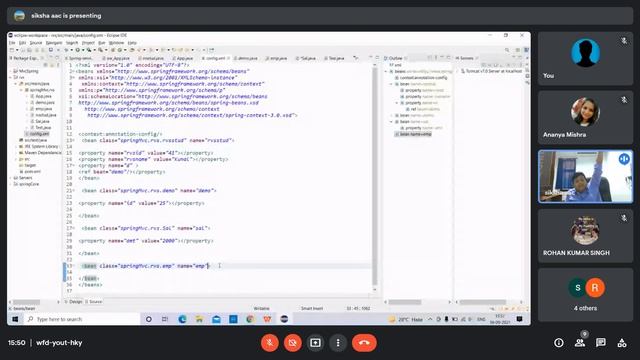Viewport: 640px width, 360px height.
Task: Open File Explorer from the taskbar
Action: (x=199, y=319)
